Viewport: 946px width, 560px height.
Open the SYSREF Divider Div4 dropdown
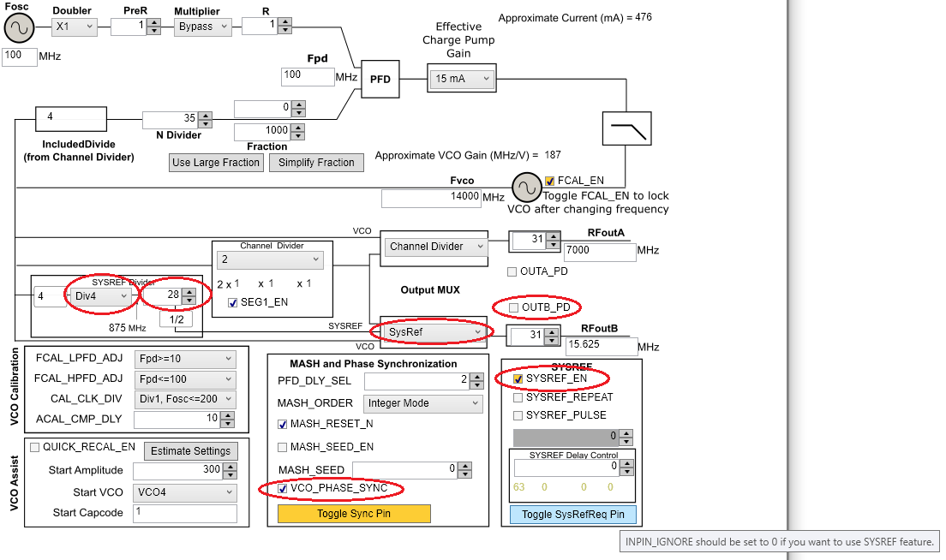[x=98, y=295]
